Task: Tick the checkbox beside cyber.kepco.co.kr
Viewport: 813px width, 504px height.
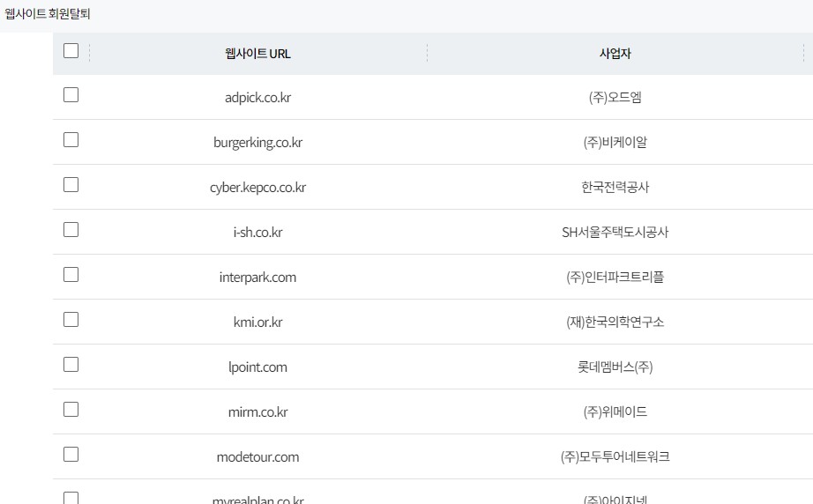Action: tap(71, 185)
